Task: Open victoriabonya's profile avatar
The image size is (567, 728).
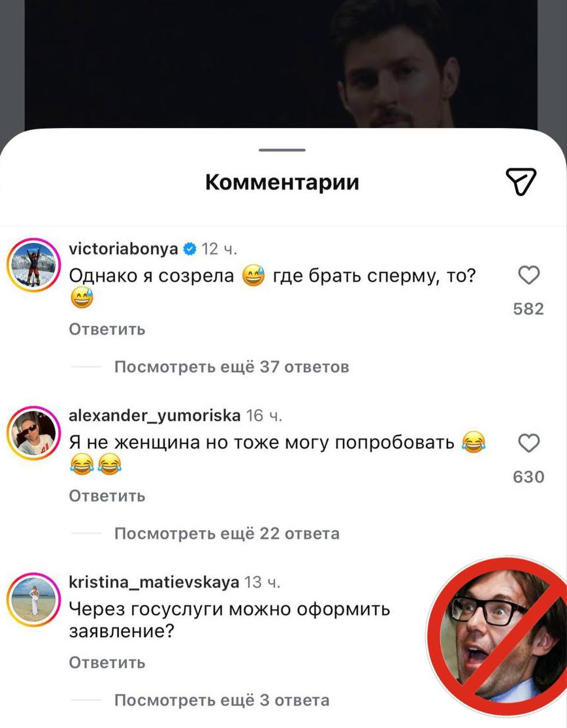Action: [x=33, y=264]
